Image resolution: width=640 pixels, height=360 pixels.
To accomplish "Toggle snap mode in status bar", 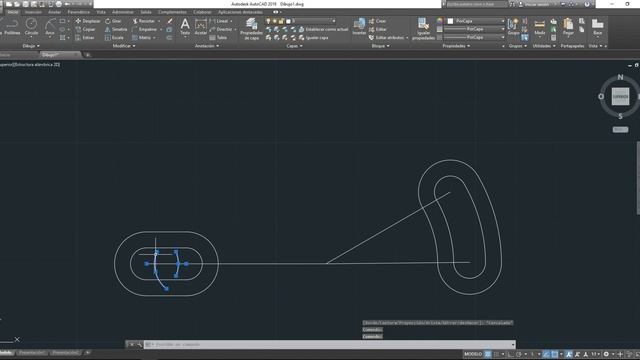I will point(496,354).
